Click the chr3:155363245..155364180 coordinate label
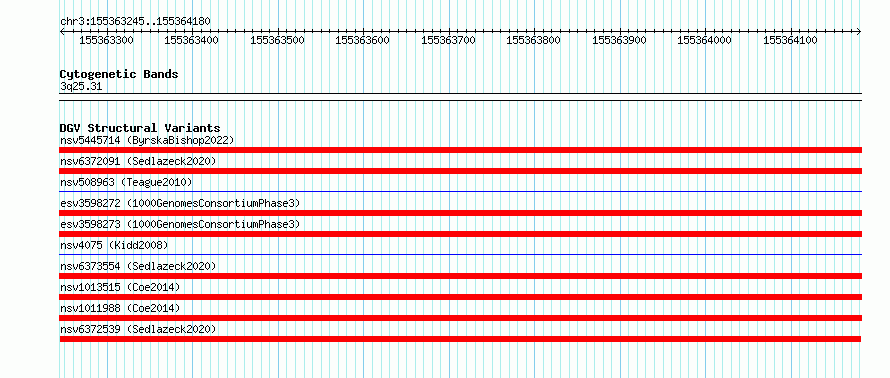The height and width of the screenshot is (378, 890). pos(135,22)
